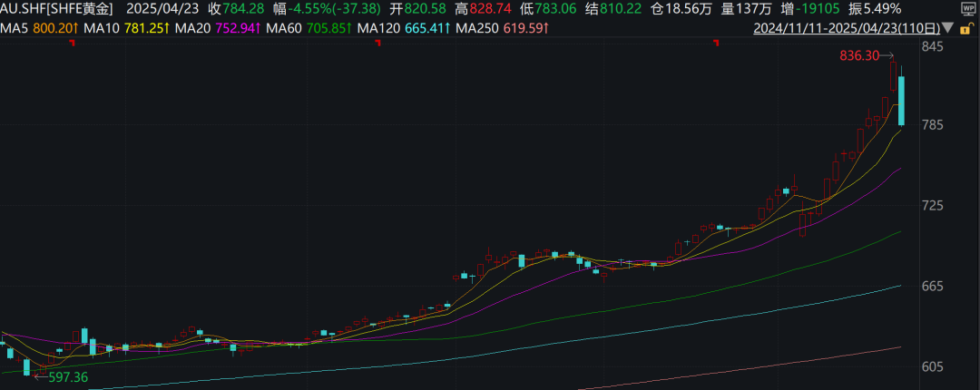Click the rightmost red corner marker
This screenshot has width=980, height=390.
tap(717, 43)
